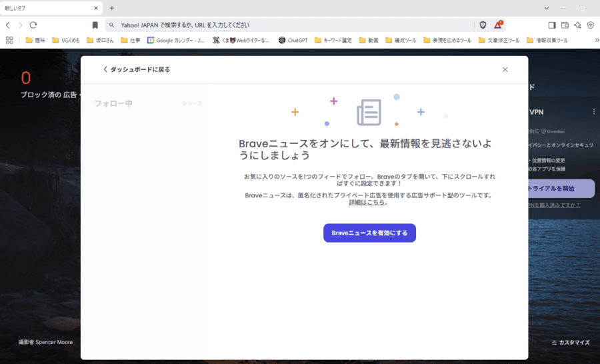Focus the Yahoo! JAPAN address bar

[x=291, y=25]
